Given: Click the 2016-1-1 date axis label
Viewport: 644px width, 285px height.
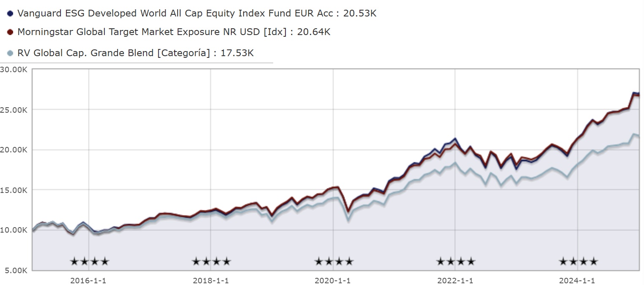Looking at the screenshot, I should point(88,281).
